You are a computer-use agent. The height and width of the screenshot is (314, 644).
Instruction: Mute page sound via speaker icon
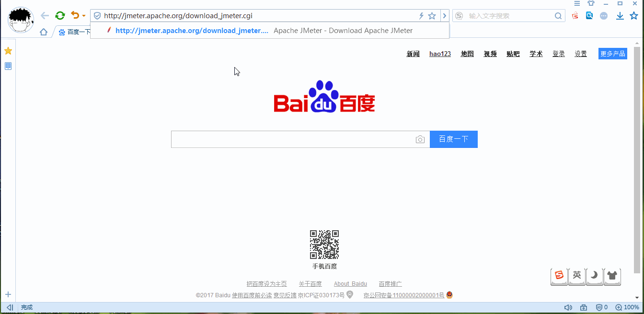pyautogui.click(x=568, y=307)
